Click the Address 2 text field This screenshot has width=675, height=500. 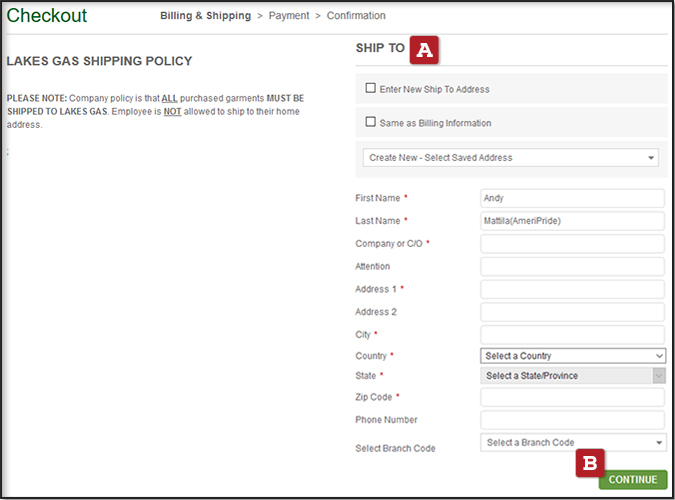572,312
